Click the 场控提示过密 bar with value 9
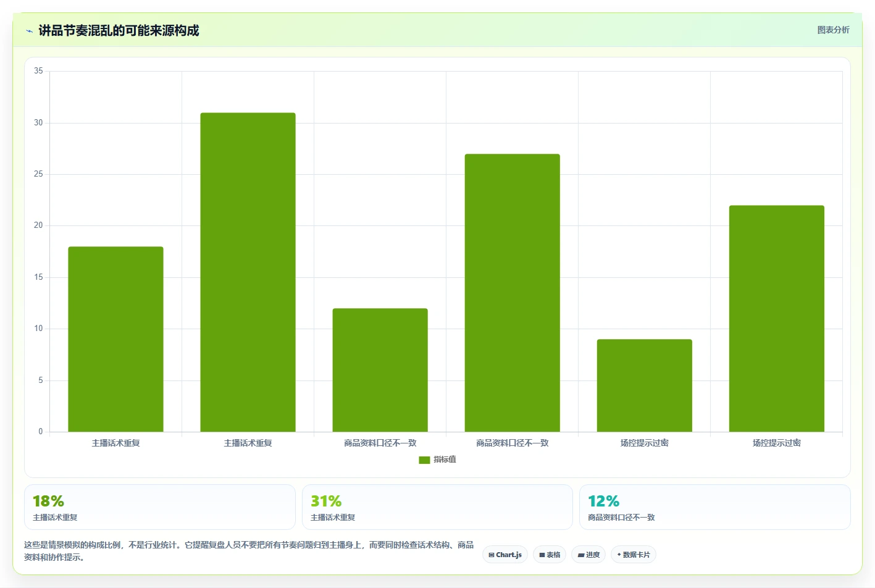This screenshot has height=588, width=875. coord(644,385)
